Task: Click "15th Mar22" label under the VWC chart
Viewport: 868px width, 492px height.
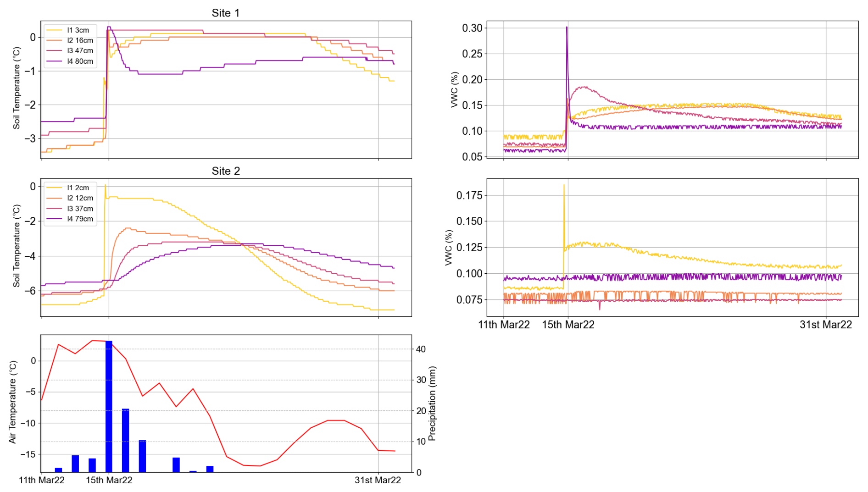Action: 568,325
